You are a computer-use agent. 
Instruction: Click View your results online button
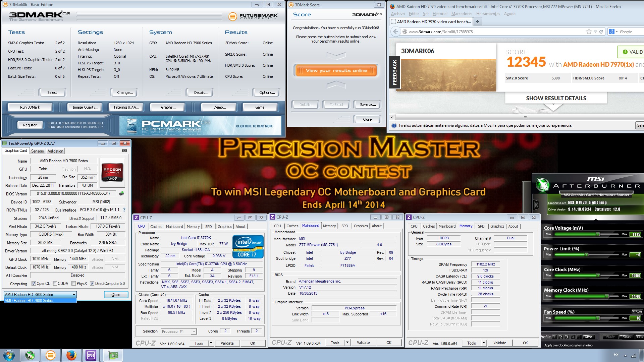336,70
